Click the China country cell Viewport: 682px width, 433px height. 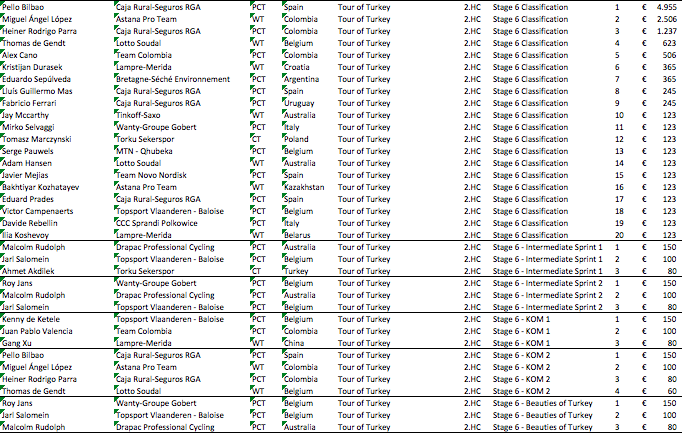[x=294, y=343]
